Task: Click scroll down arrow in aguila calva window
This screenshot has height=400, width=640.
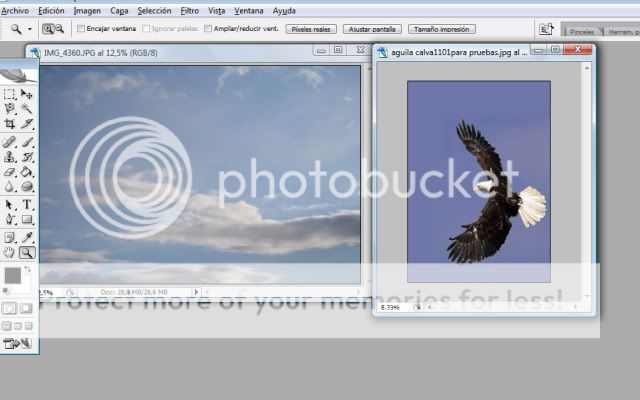Action: (x=587, y=296)
